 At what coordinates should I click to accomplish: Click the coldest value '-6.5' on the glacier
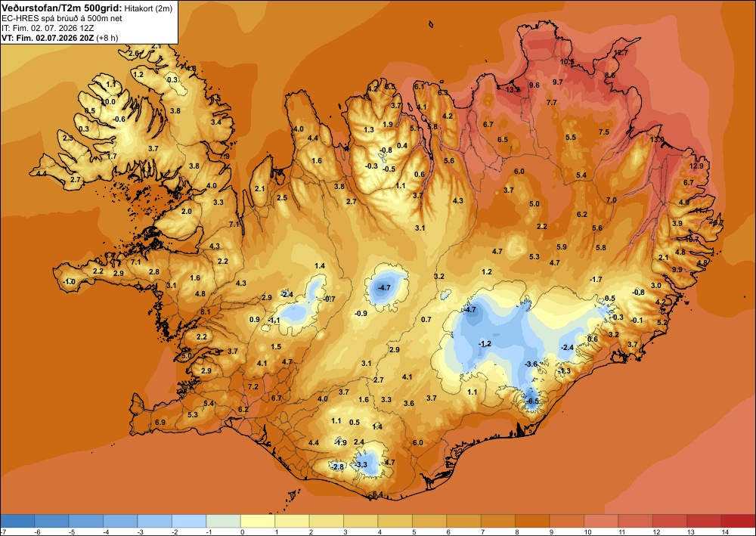(x=532, y=401)
